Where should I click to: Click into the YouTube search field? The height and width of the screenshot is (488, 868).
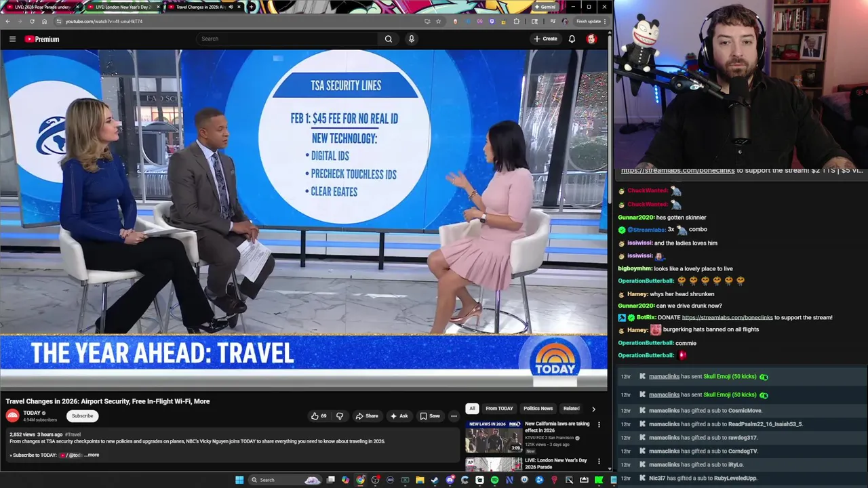point(287,39)
